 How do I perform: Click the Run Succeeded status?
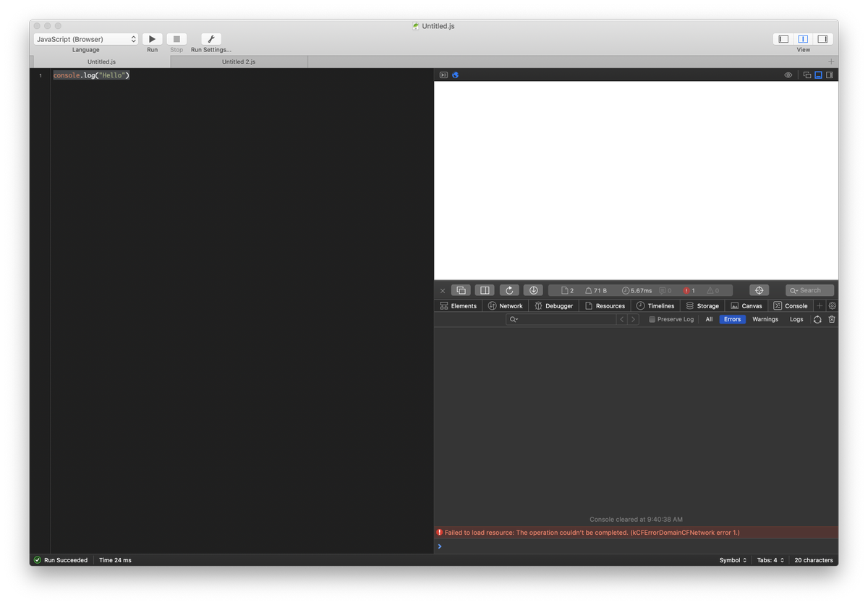pyautogui.click(x=61, y=560)
